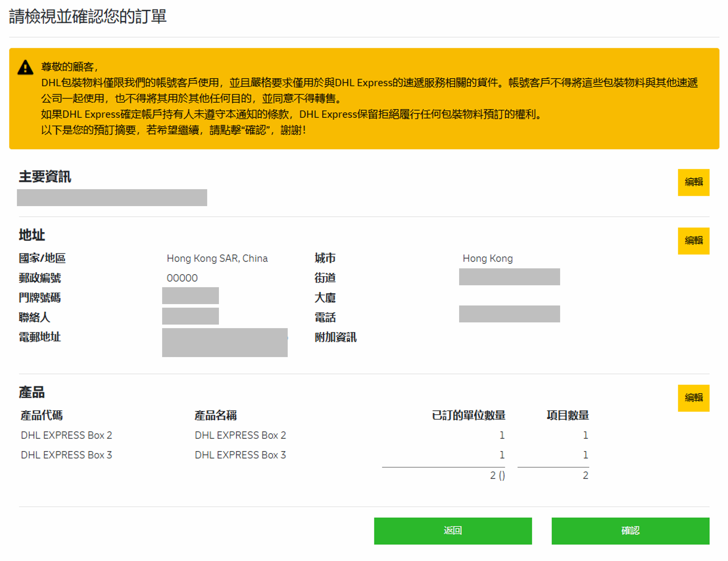The height and width of the screenshot is (561, 728).
Task: Click the 門牌號碼 label
Action: (40, 298)
